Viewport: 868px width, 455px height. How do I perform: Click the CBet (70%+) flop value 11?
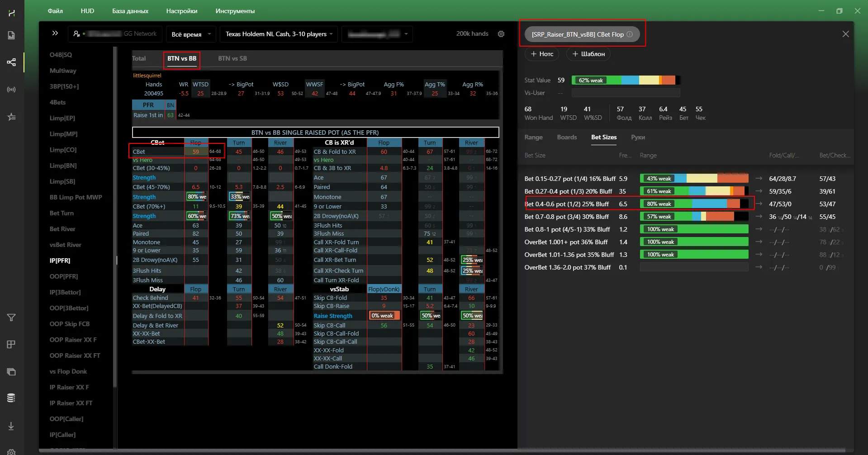click(x=196, y=206)
